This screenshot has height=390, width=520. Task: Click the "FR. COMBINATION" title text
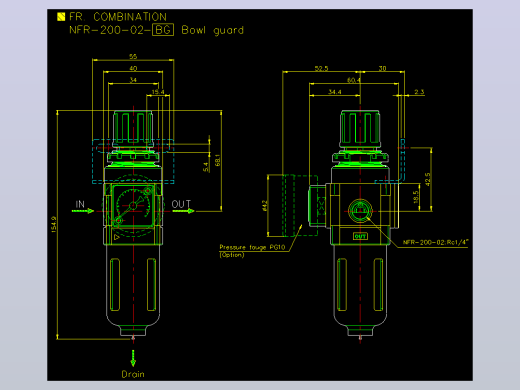[118, 17]
